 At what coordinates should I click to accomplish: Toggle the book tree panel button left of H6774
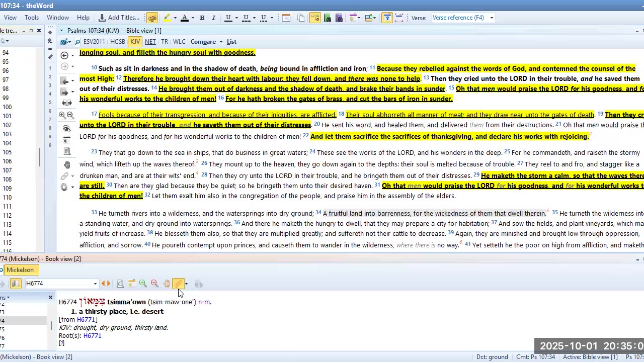pyautogui.click(x=16, y=284)
